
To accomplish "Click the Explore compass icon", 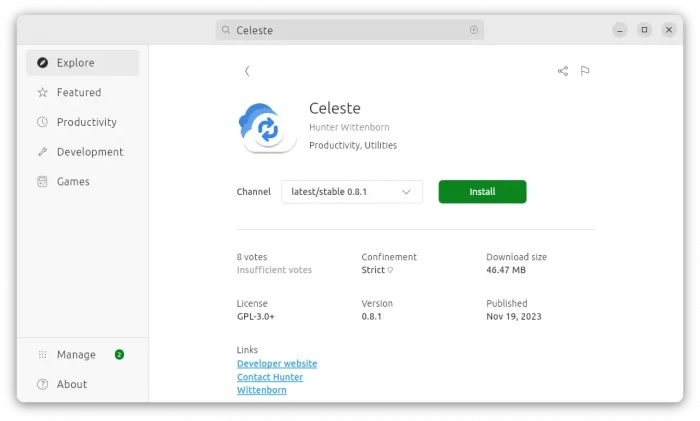I will point(42,63).
